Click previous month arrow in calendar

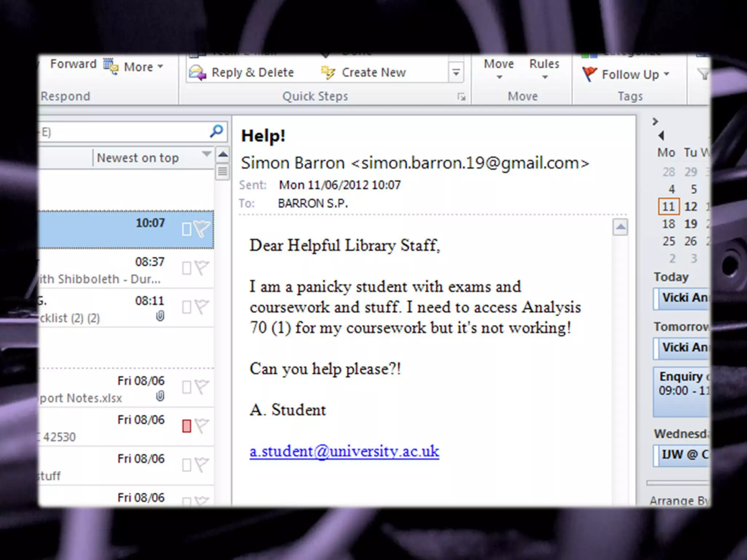point(661,136)
